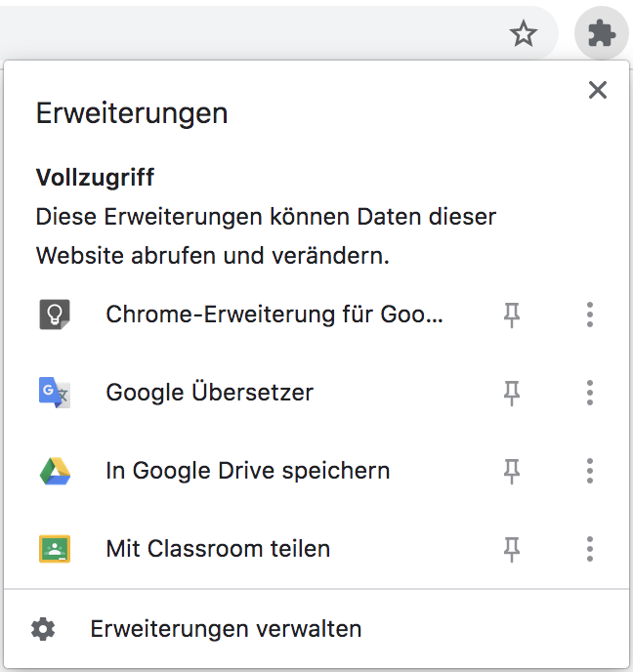Open the Google Keep extension lightbulb icon

pos(55,315)
